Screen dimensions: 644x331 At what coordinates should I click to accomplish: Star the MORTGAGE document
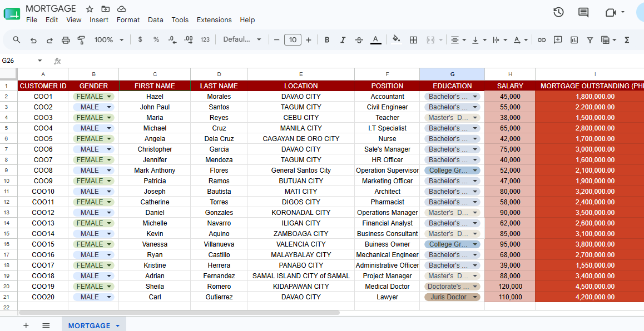pyautogui.click(x=90, y=9)
